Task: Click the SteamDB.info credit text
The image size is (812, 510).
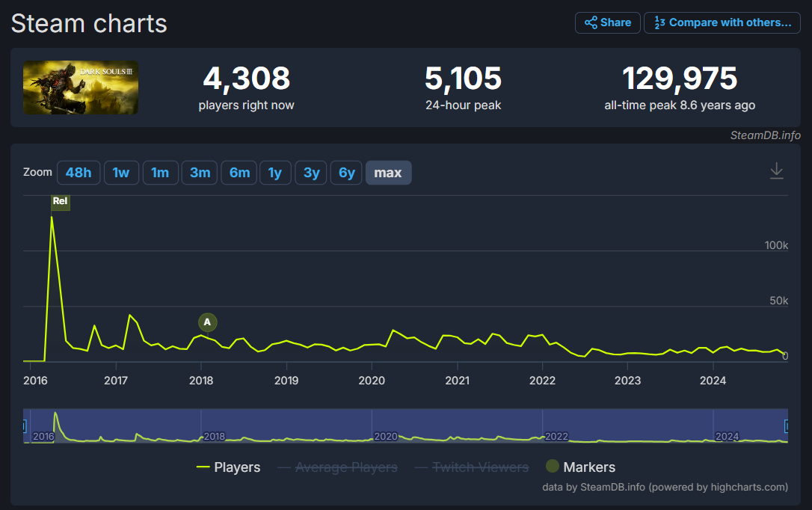Action: [766, 135]
